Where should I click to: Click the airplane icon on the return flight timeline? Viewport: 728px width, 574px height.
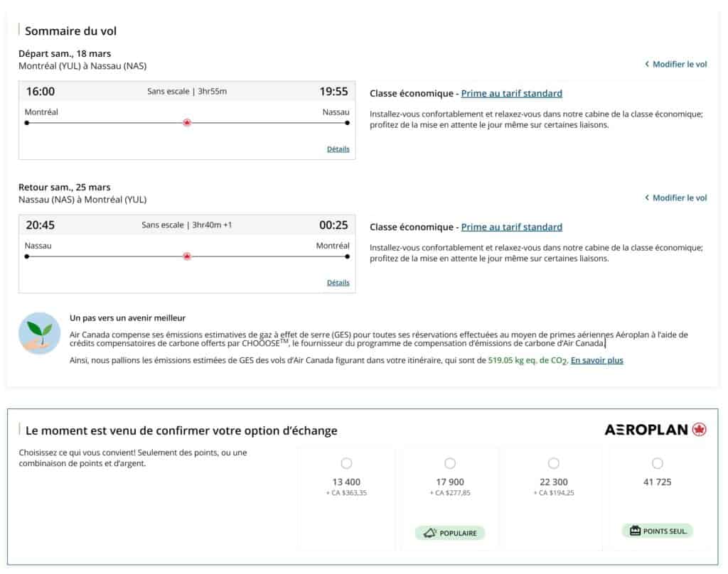coord(186,256)
